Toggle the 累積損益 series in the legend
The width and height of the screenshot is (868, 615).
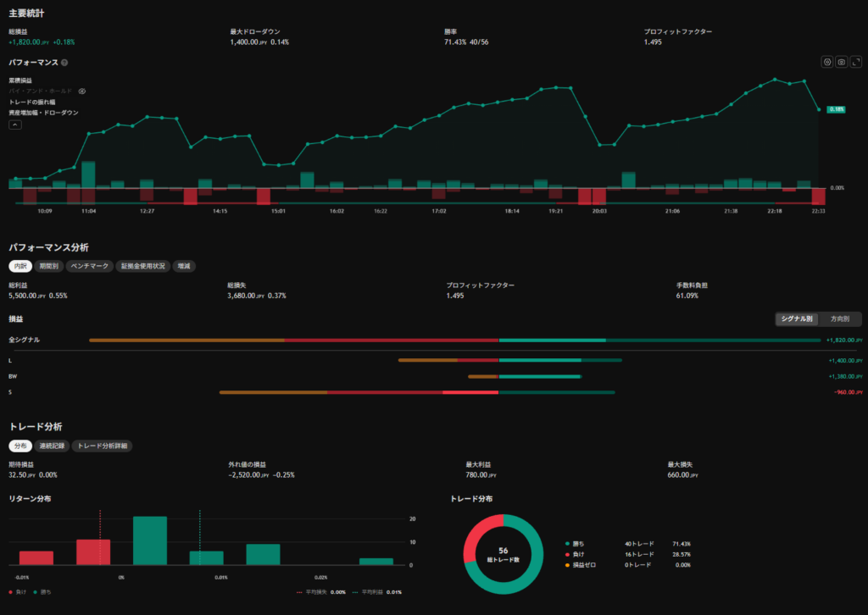(20, 80)
